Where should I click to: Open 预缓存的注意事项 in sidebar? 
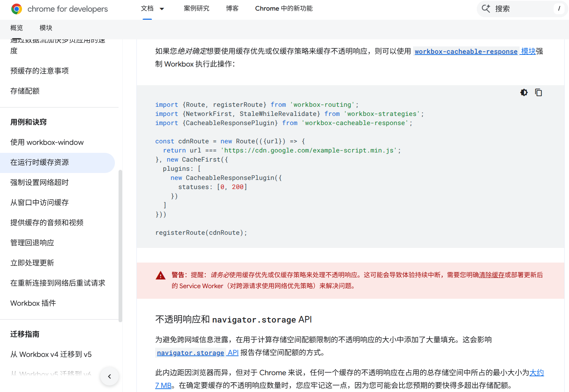coord(40,71)
